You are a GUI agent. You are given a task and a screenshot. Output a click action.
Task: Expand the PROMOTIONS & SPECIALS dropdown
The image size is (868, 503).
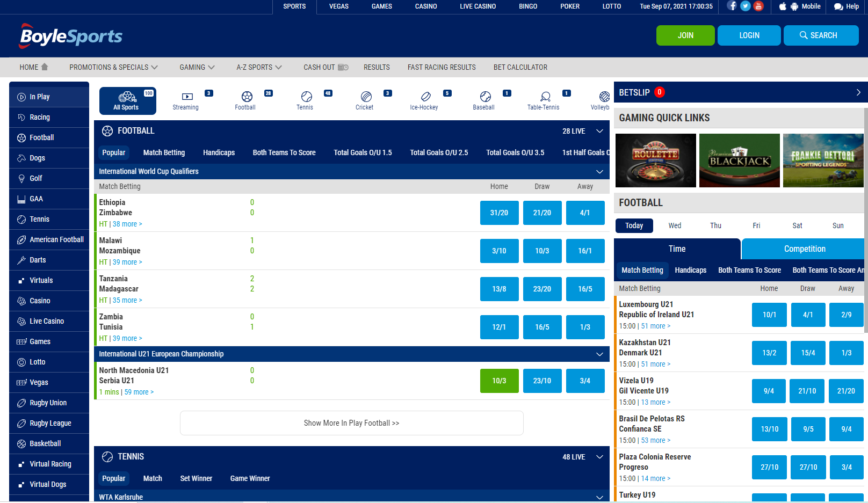(x=113, y=67)
